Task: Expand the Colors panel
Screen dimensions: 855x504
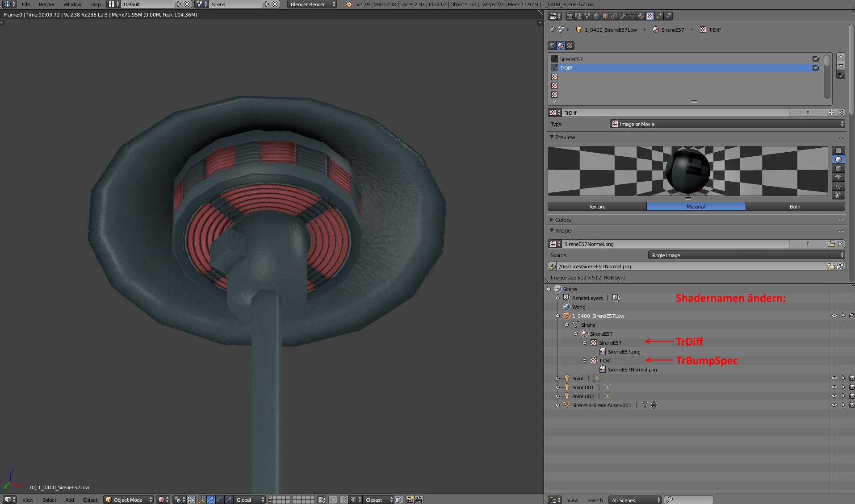Action: point(563,220)
